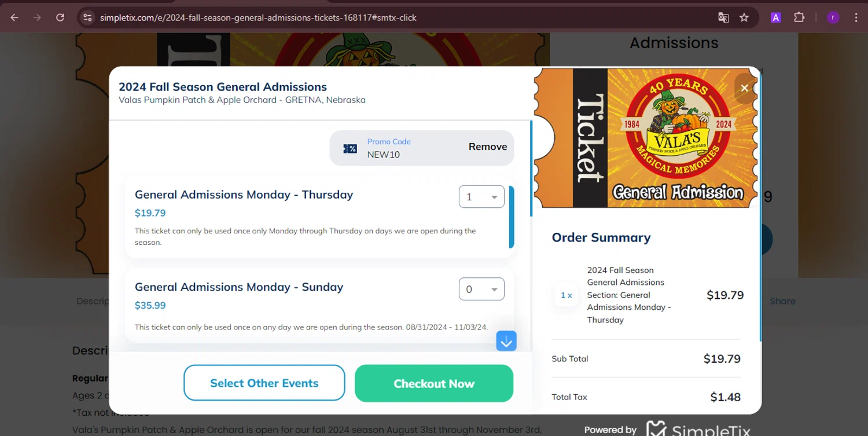Click the 2024 Fall Season General Admissions heading
Viewport: 868px width, 436px height.
pos(223,87)
